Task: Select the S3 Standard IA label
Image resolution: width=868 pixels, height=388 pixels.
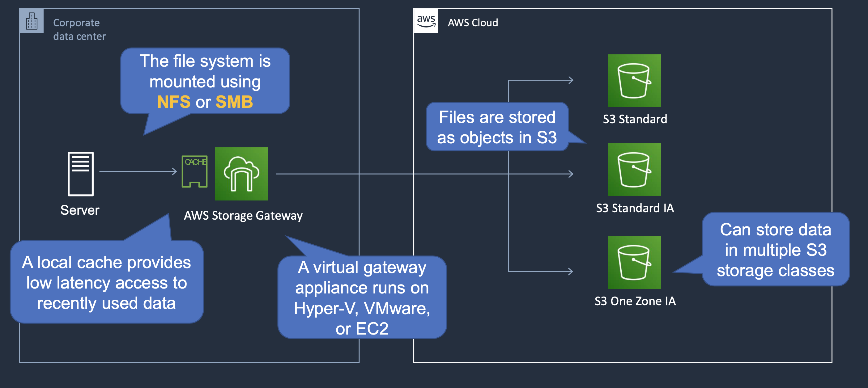Action: tap(635, 208)
